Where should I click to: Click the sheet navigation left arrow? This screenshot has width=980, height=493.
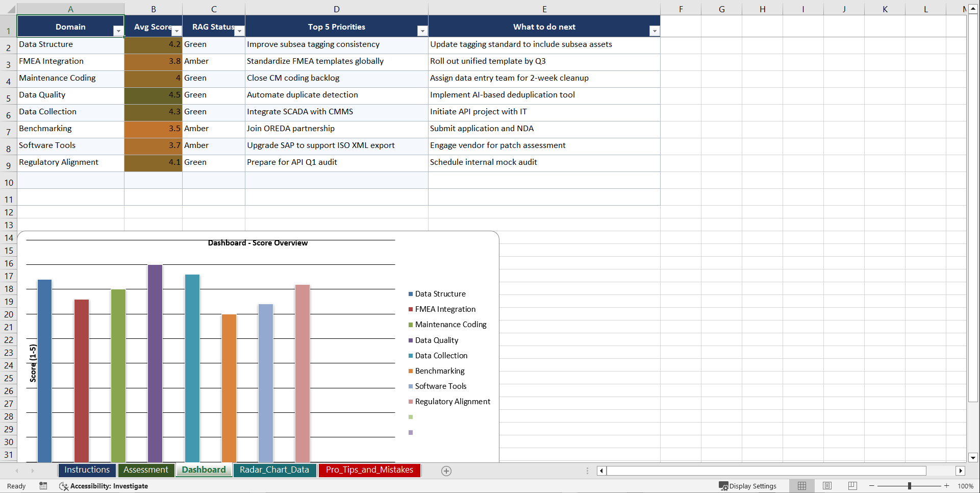click(17, 471)
